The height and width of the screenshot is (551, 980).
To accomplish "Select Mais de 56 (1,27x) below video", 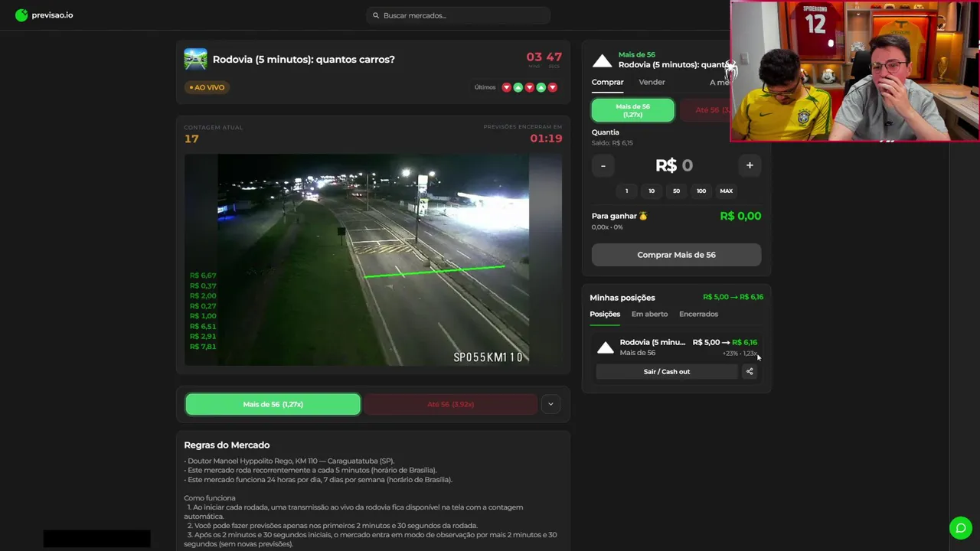I will tap(273, 404).
